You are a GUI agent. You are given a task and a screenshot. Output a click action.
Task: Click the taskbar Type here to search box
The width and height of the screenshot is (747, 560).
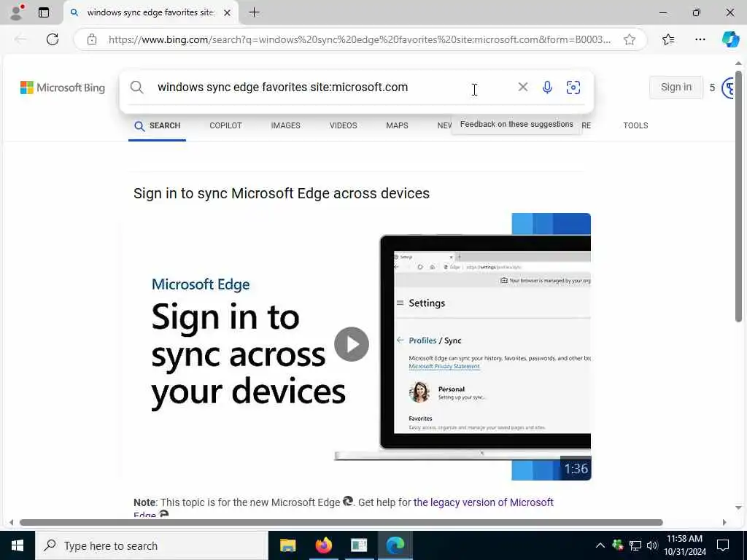(152, 545)
